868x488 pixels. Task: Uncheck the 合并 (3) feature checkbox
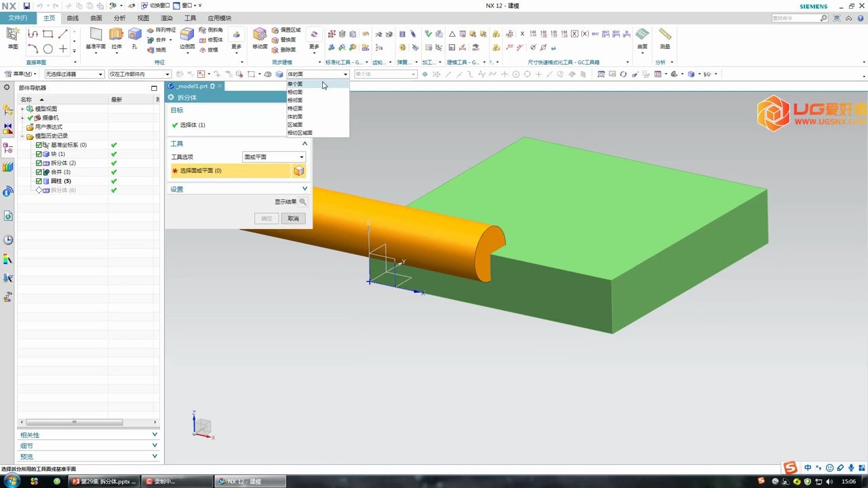point(39,171)
